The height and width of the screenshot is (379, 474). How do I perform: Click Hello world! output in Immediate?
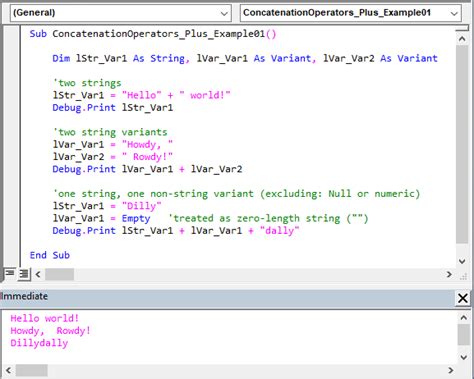(x=45, y=318)
